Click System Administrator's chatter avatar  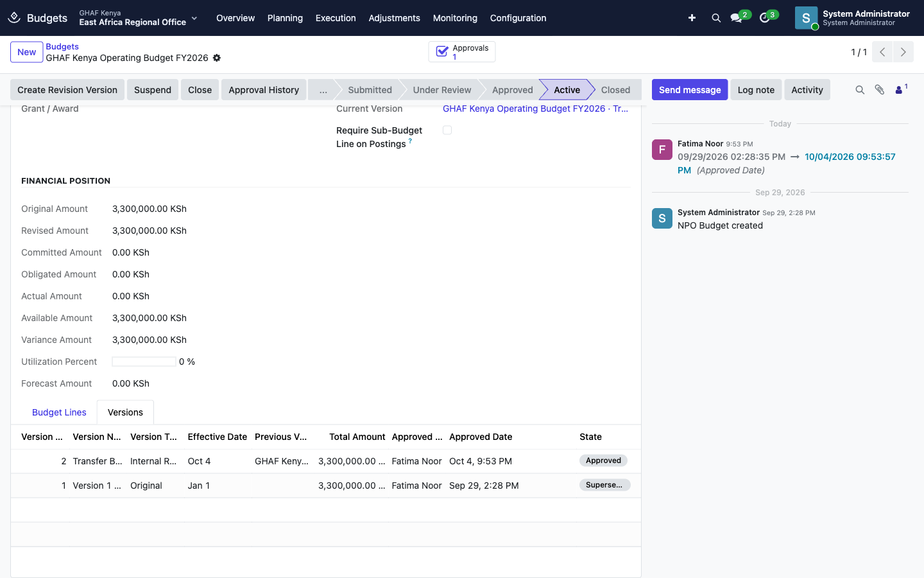coord(662,218)
